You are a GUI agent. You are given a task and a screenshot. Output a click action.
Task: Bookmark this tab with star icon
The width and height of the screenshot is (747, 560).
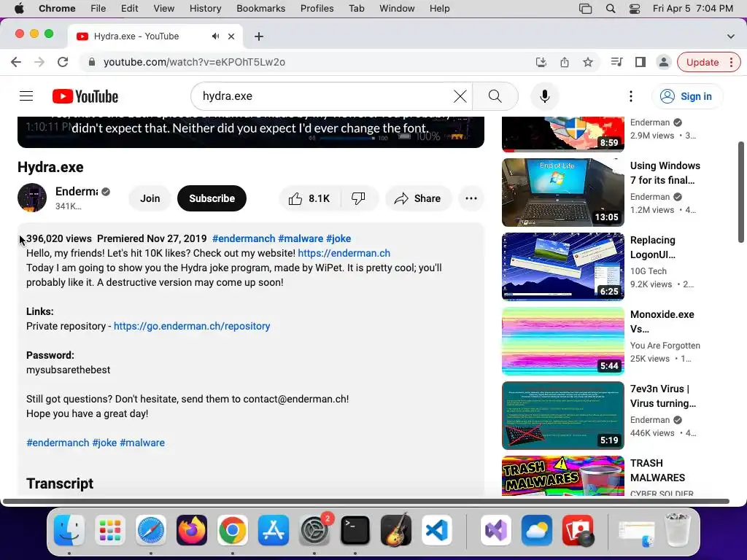pyautogui.click(x=588, y=62)
